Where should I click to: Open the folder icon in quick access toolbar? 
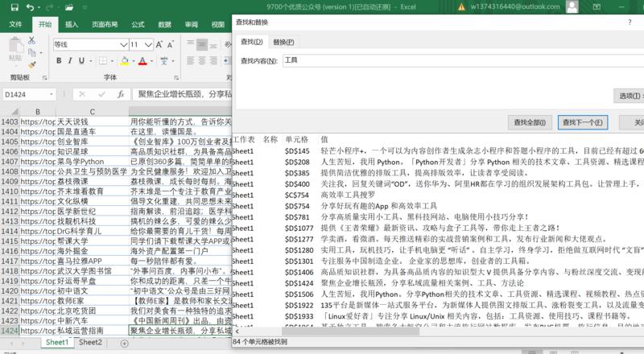(x=69, y=7)
